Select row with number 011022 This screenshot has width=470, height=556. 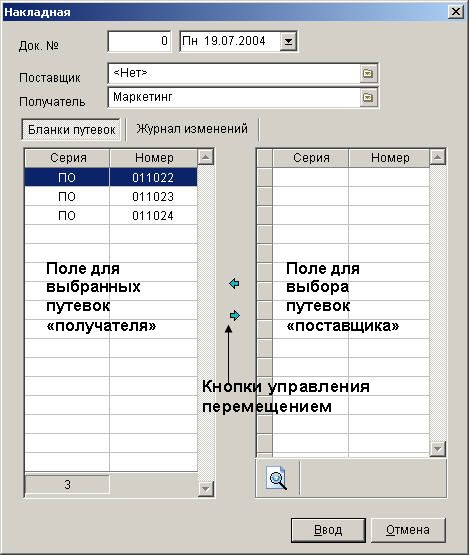click(x=111, y=177)
